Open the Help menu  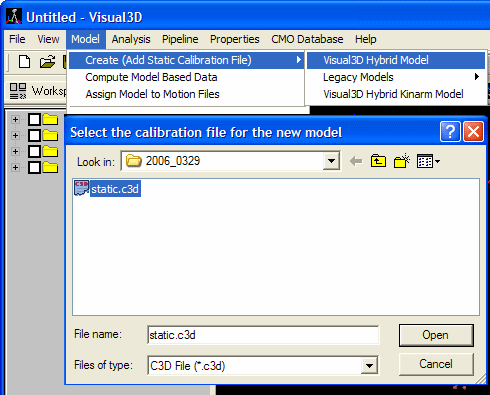pos(366,39)
